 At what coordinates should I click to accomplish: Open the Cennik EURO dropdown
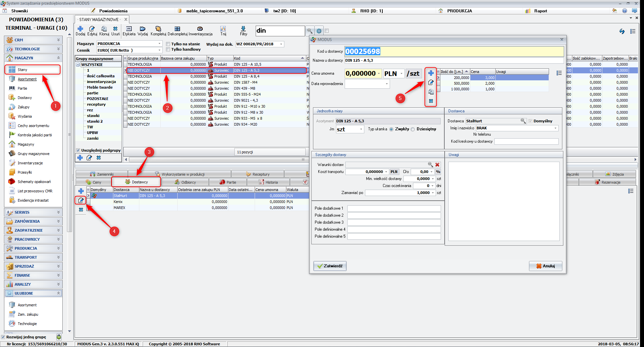click(159, 50)
